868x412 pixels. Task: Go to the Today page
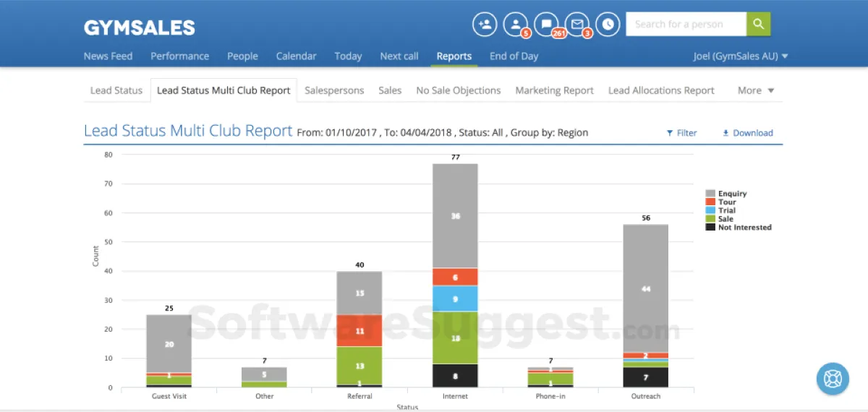click(x=348, y=56)
